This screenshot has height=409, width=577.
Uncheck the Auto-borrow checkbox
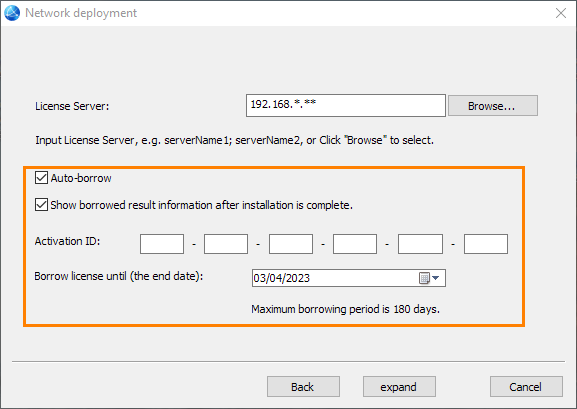pos(41,177)
